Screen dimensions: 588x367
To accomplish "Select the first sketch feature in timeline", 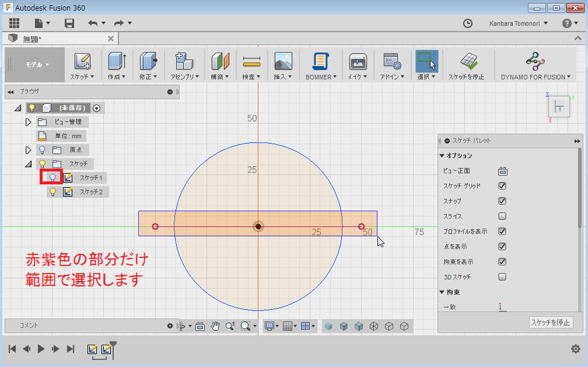I will click(92, 349).
